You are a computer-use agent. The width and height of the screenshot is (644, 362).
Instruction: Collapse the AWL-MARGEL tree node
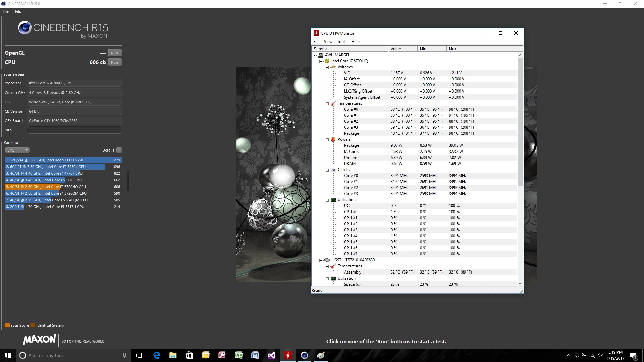[x=315, y=55]
